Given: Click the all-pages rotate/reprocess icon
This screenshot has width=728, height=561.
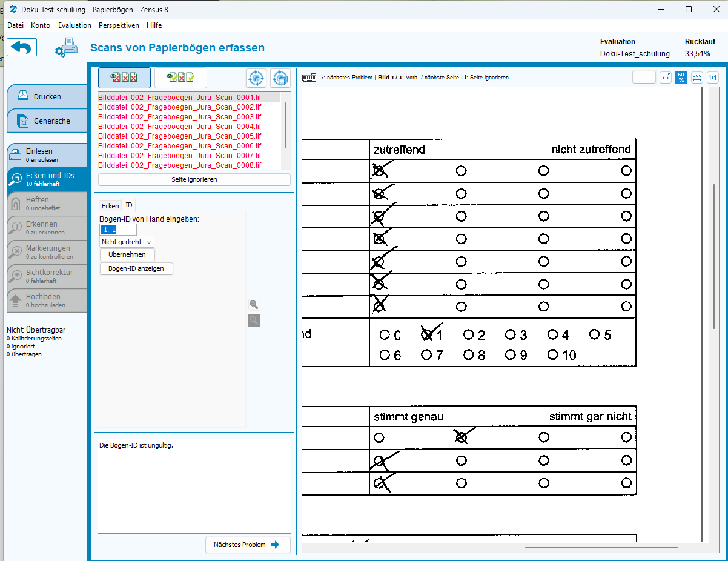Looking at the screenshot, I should 280,78.
